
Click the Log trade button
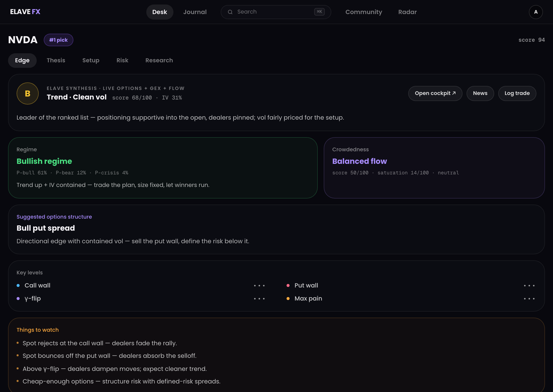(x=517, y=93)
